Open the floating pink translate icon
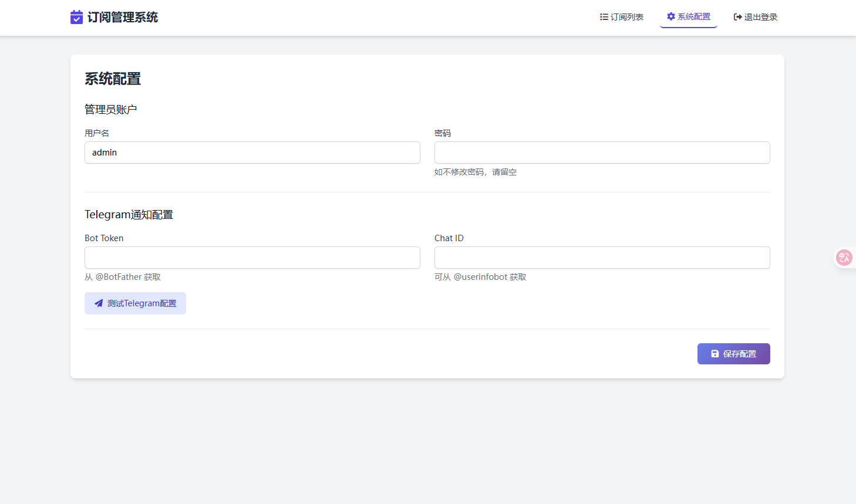Viewport: 856px width, 504px height. [x=844, y=258]
